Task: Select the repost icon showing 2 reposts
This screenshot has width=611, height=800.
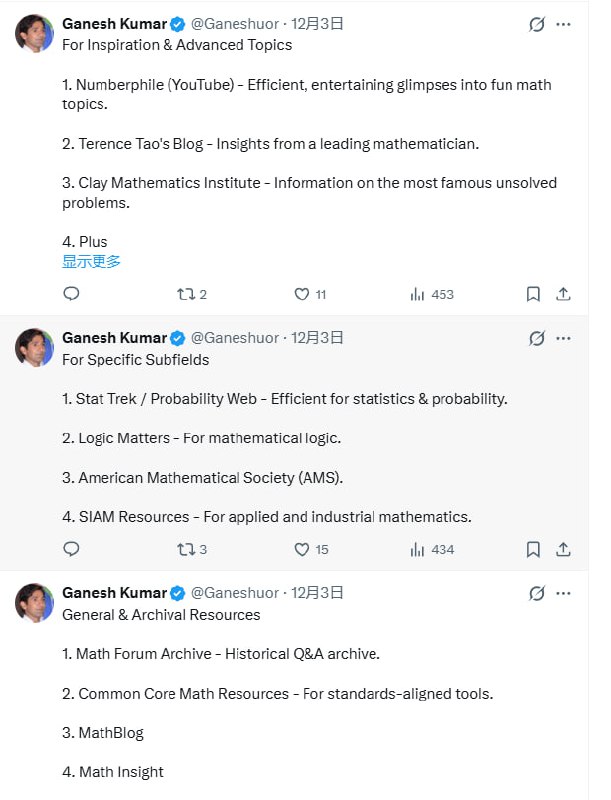Action: (x=186, y=294)
